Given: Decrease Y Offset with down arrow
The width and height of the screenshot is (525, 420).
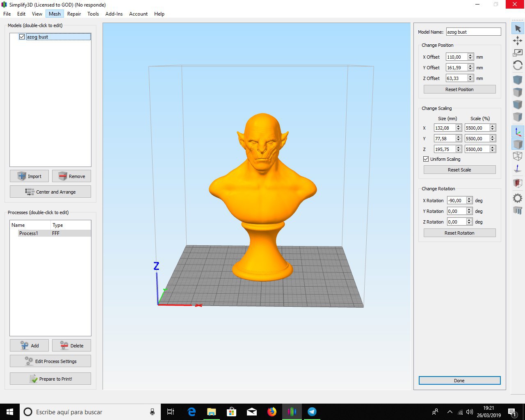Looking at the screenshot, I should [x=470, y=69].
